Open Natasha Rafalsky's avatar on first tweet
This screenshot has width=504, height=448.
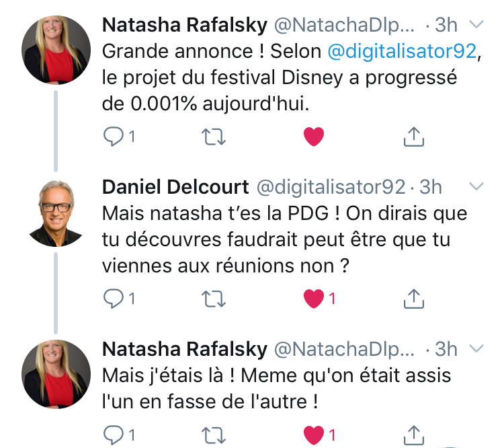point(56,50)
